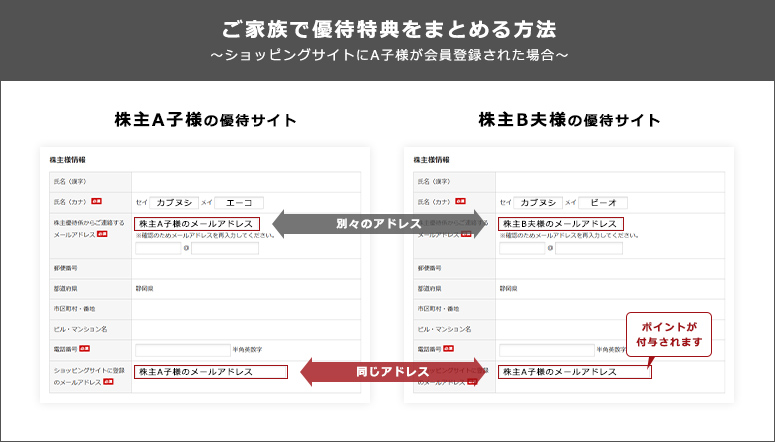
Task: Click the 株主B夫様の優待サイト heading
Action: tap(569, 120)
